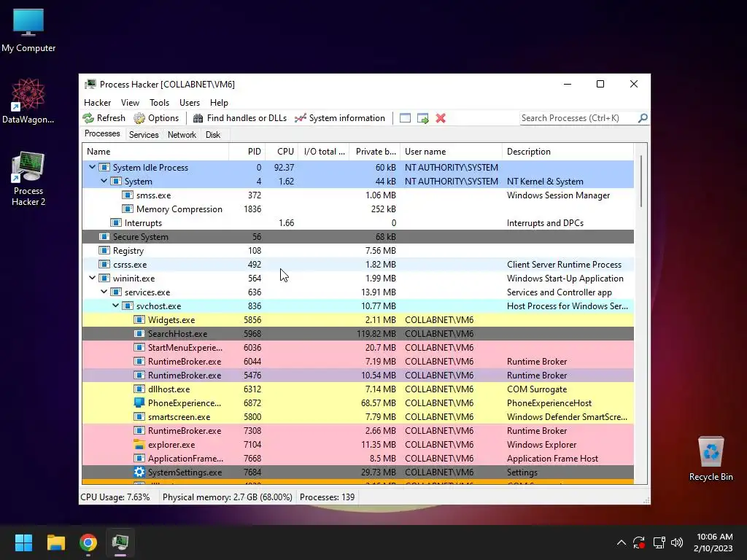The height and width of the screenshot is (560, 747).
Task: Open System information graph button
Action: click(x=340, y=118)
